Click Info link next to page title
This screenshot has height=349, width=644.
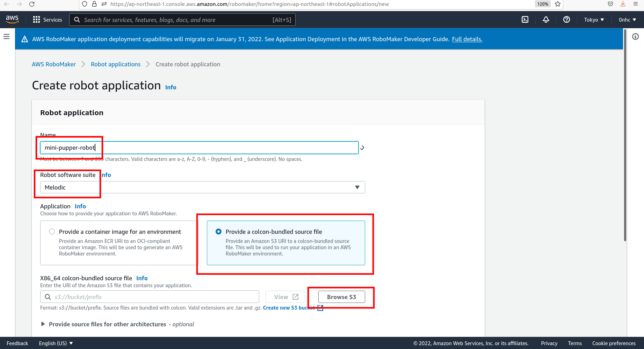click(171, 87)
